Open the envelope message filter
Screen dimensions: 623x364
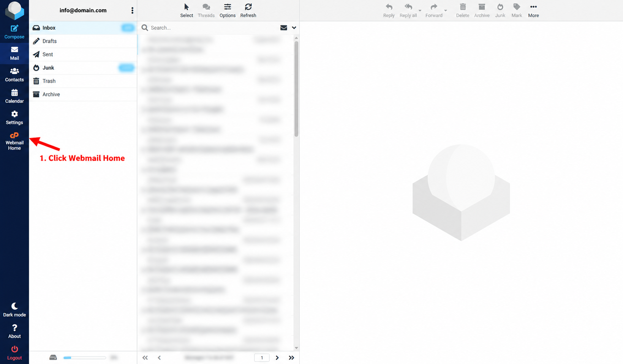283,28
